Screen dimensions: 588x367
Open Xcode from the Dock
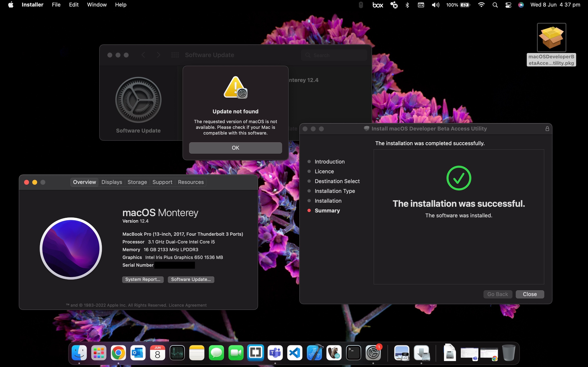314,353
